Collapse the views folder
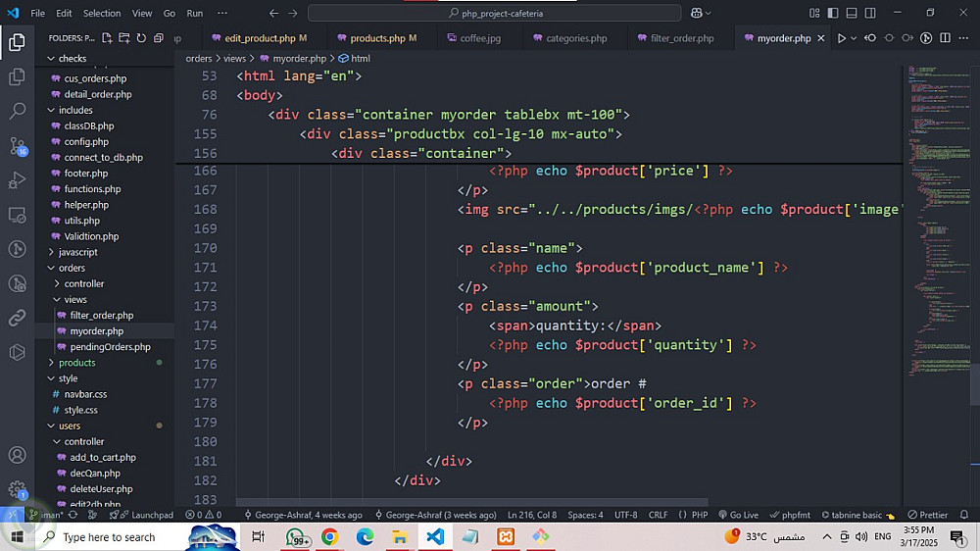The height and width of the screenshot is (551, 980). 75,300
